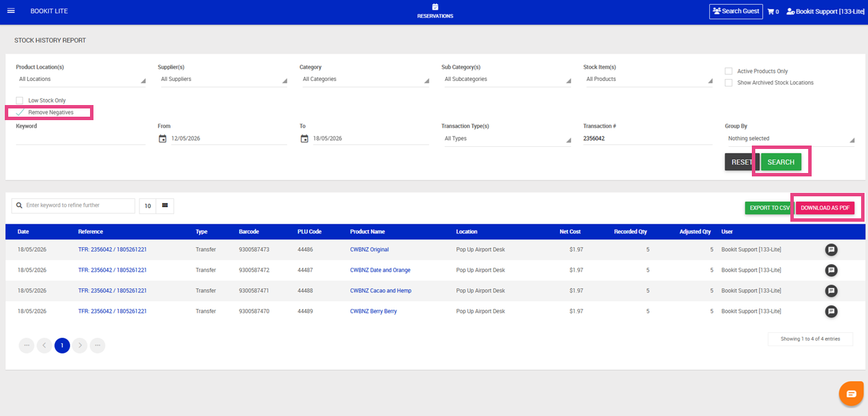Click the Search Guest button
The width and height of the screenshot is (868, 416).
click(x=736, y=12)
